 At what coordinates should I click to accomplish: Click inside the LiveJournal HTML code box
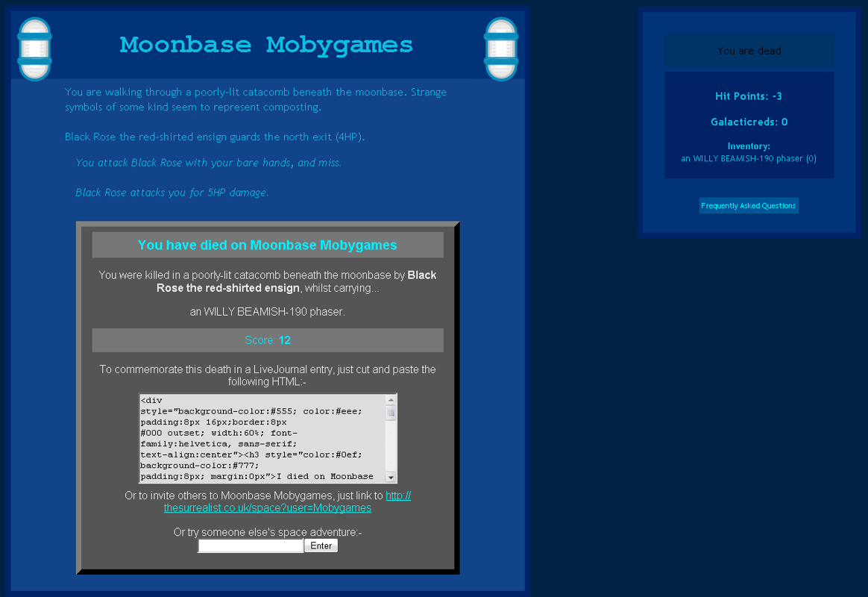(261, 438)
